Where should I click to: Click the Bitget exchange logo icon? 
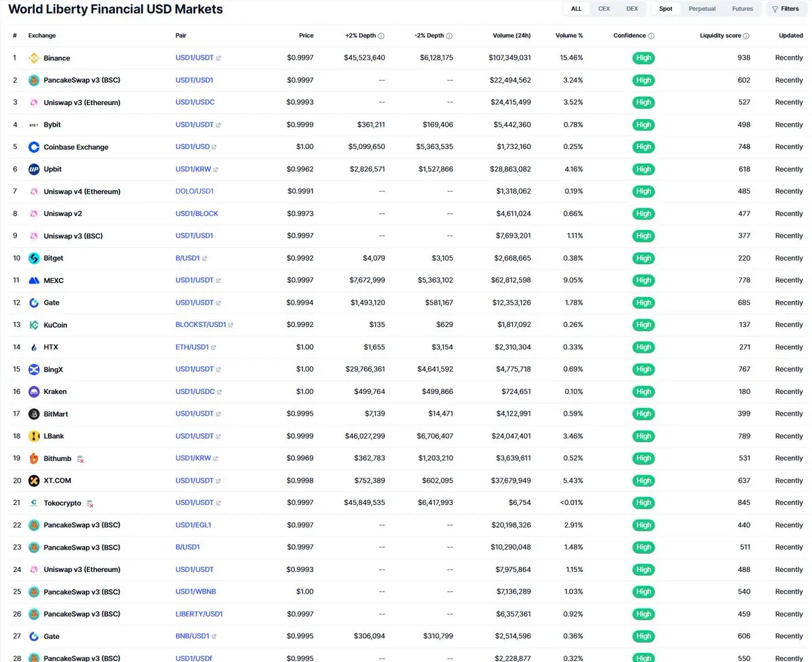34,258
